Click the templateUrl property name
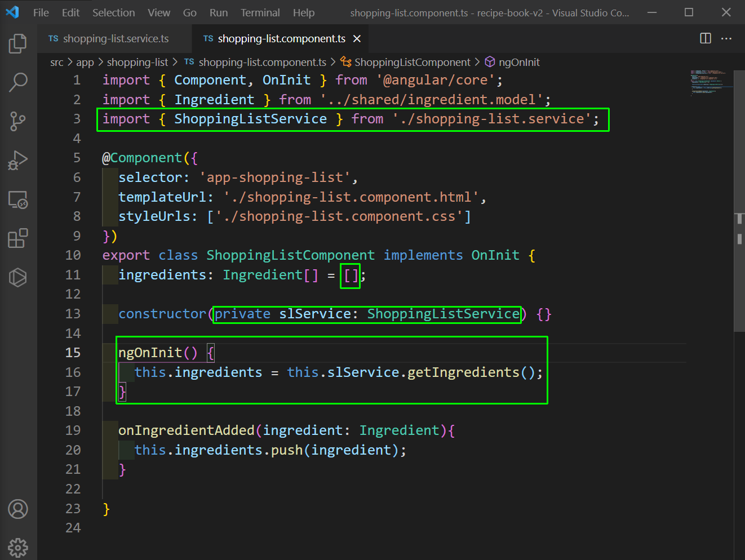This screenshot has width=745, height=560. [x=162, y=197]
